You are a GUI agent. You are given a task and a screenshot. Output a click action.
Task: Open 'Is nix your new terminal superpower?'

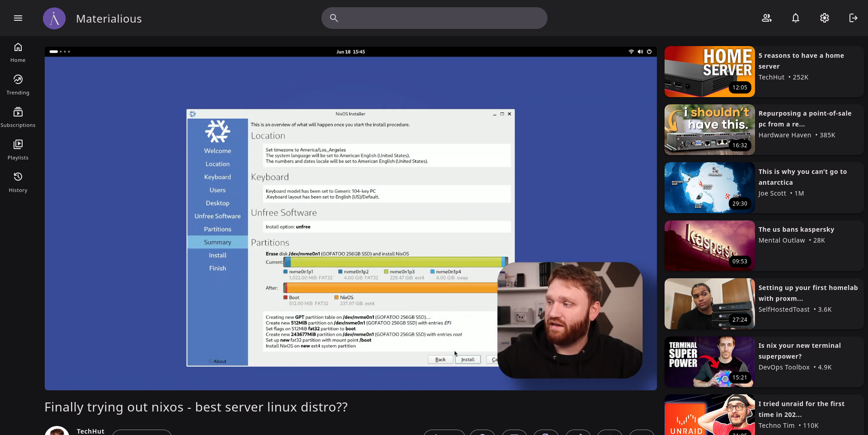pyautogui.click(x=799, y=351)
